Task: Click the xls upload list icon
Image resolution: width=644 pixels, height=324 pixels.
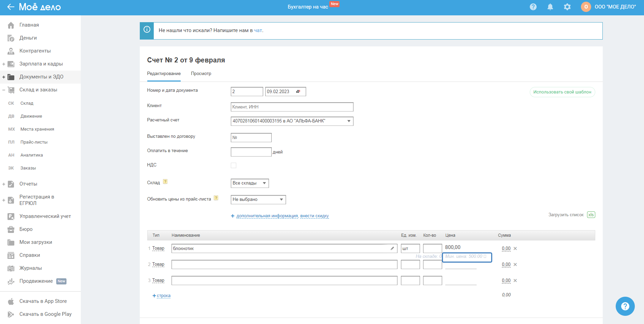Action: pos(591,215)
